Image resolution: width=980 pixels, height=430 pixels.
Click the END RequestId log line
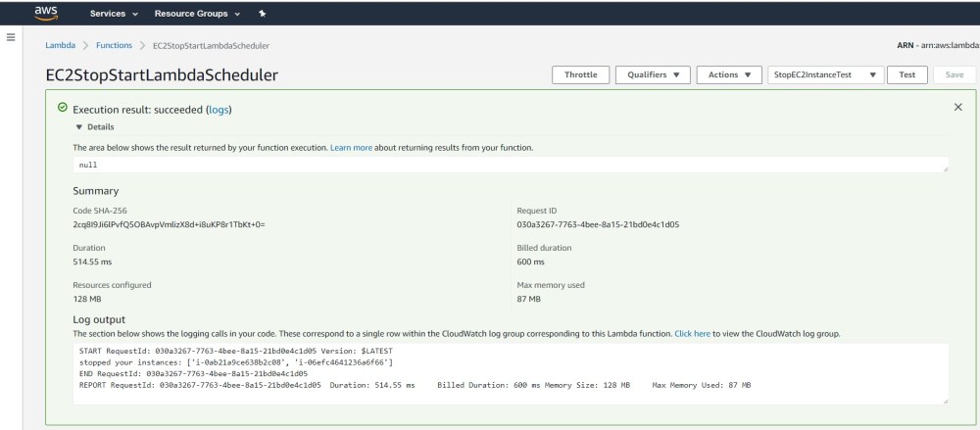coord(193,374)
